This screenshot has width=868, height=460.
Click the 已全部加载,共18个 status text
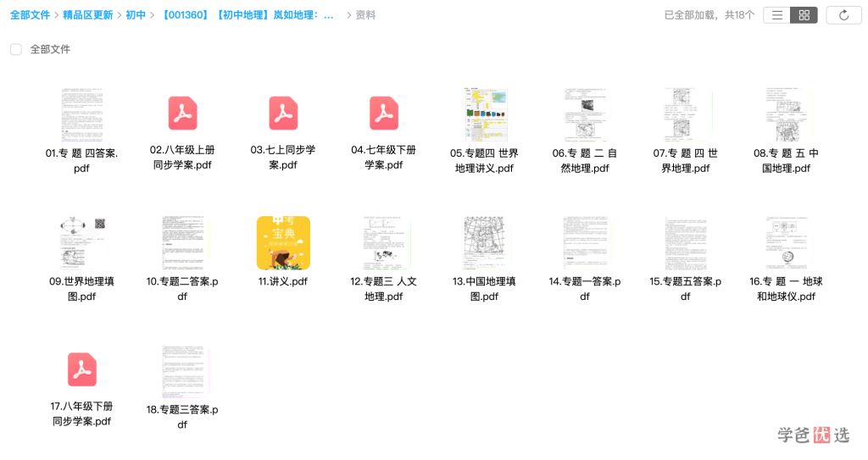pos(709,15)
